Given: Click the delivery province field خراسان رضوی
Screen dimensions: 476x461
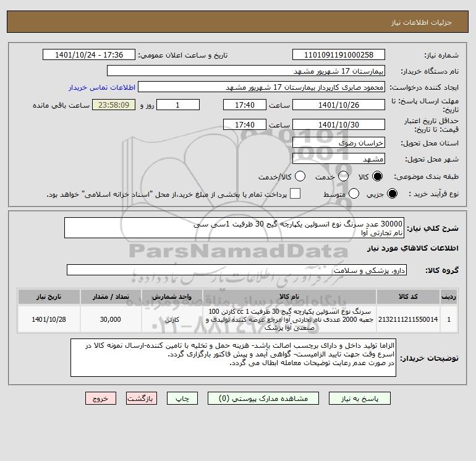Looking at the screenshot, I should (339, 142).
